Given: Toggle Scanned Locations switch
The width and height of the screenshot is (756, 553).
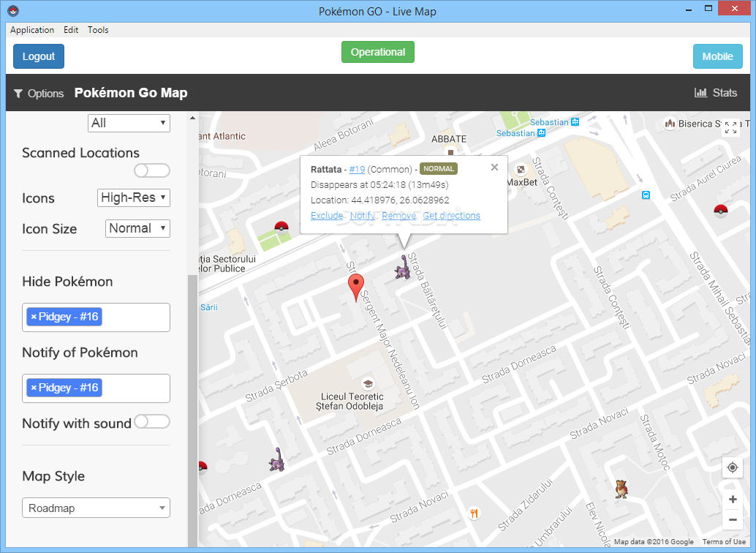Looking at the screenshot, I should click(152, 170).
